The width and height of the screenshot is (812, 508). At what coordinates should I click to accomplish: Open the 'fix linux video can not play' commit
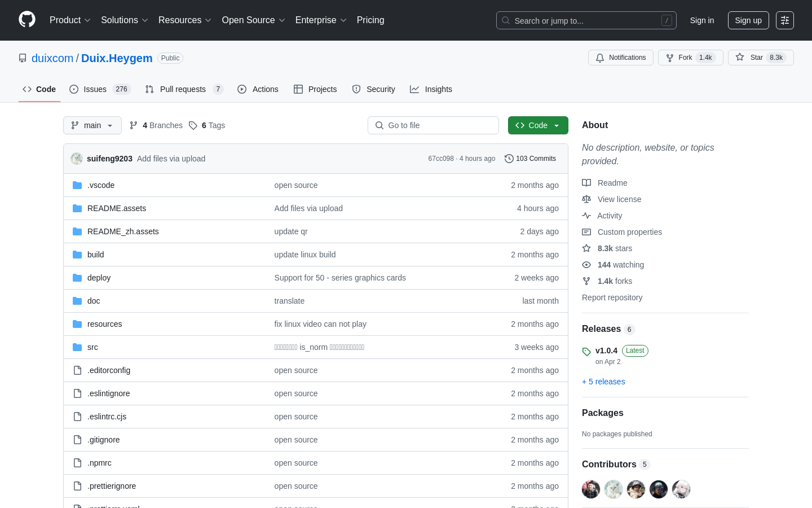tap(320, 324)
